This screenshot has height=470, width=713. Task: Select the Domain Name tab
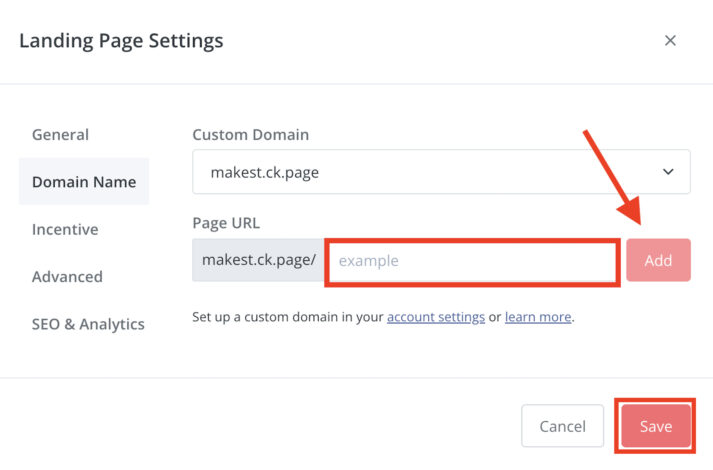coord(83,182)
